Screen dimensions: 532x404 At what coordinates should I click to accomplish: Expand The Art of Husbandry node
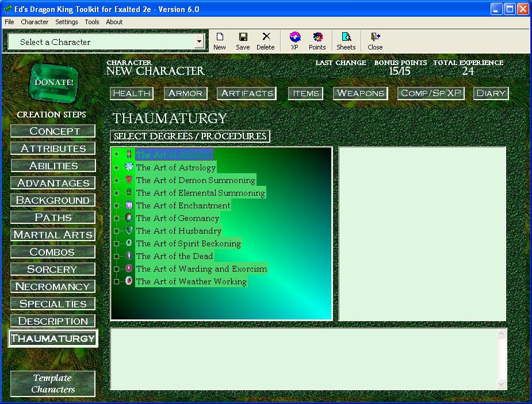116,231
